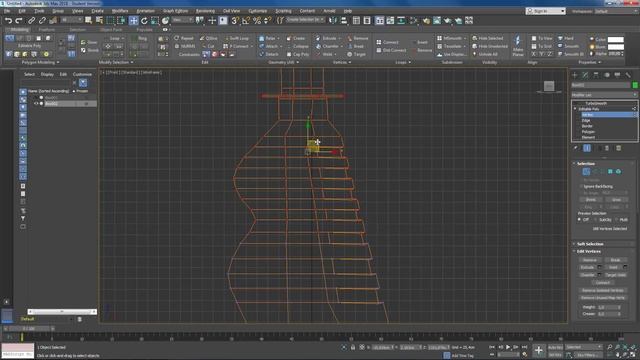Switch to the Freeform ribbon tab

(47, 30)
